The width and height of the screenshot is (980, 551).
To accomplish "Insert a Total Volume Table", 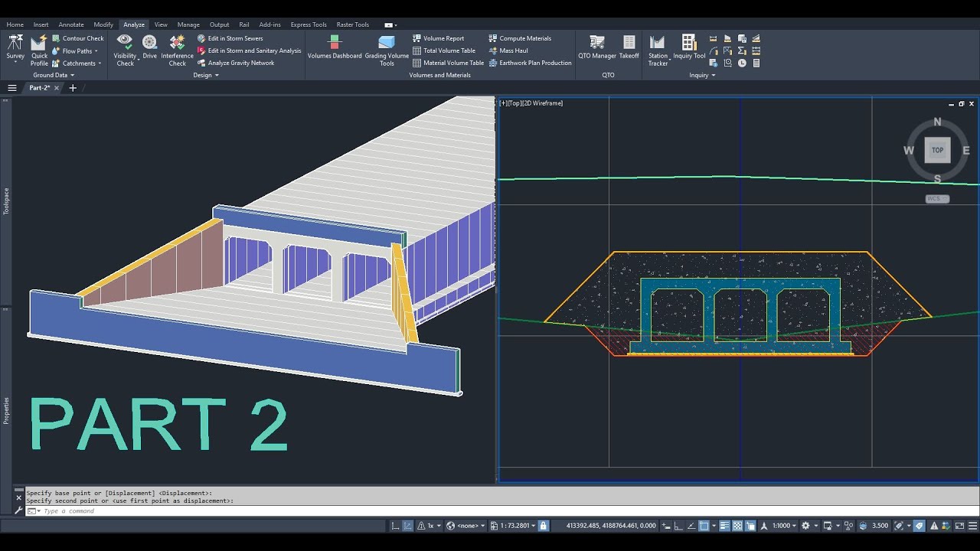I will (444, 51).
